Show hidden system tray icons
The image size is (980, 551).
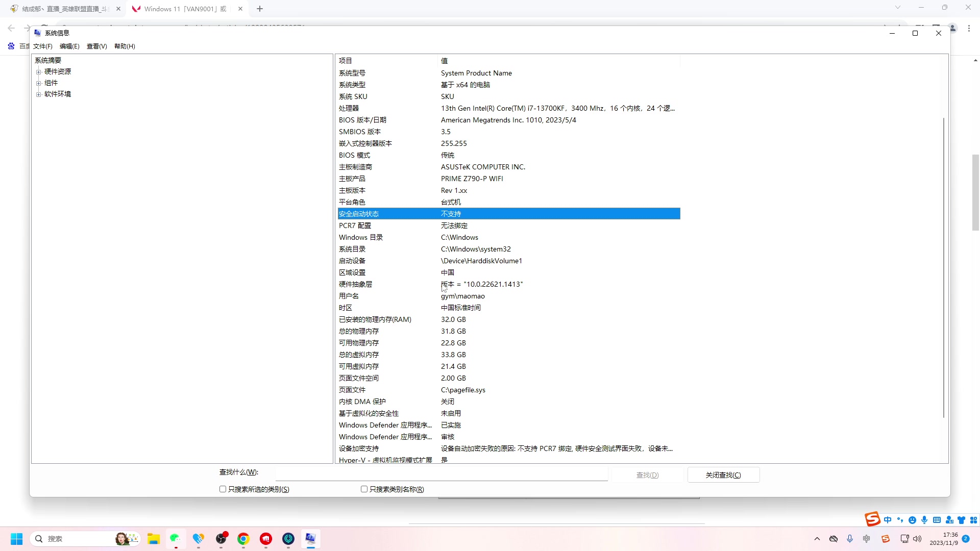click(x=817, y=539)
